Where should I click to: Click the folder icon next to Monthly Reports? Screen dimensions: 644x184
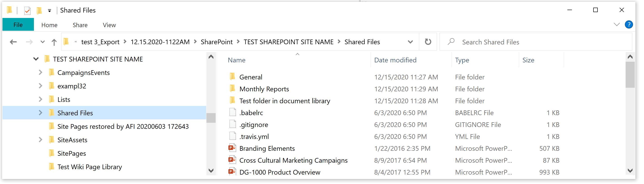pos(232,89)
